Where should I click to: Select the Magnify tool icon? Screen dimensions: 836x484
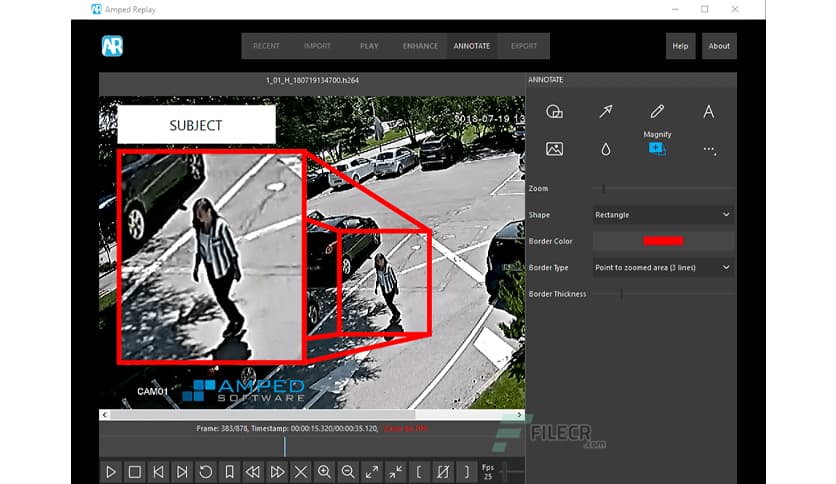(657, 149)
